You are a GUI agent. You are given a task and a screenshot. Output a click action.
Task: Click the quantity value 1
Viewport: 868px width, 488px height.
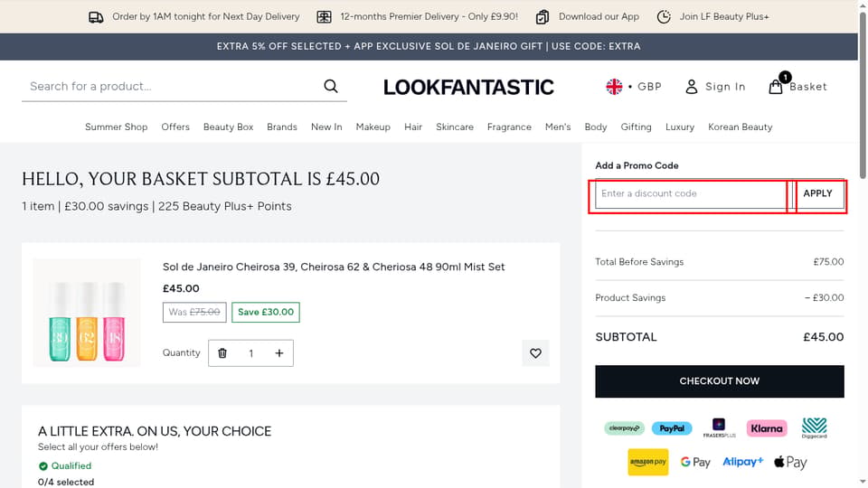pyautogui.click(x=250, y=353)
